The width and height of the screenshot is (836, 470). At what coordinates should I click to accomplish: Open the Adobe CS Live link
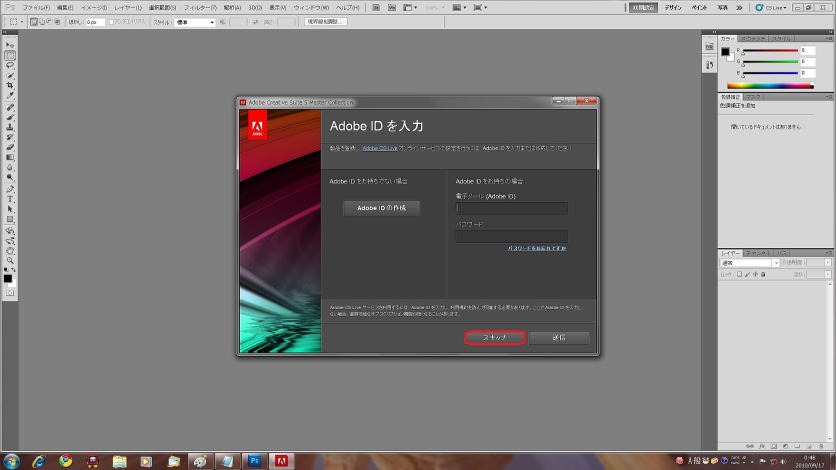(380, 148)
